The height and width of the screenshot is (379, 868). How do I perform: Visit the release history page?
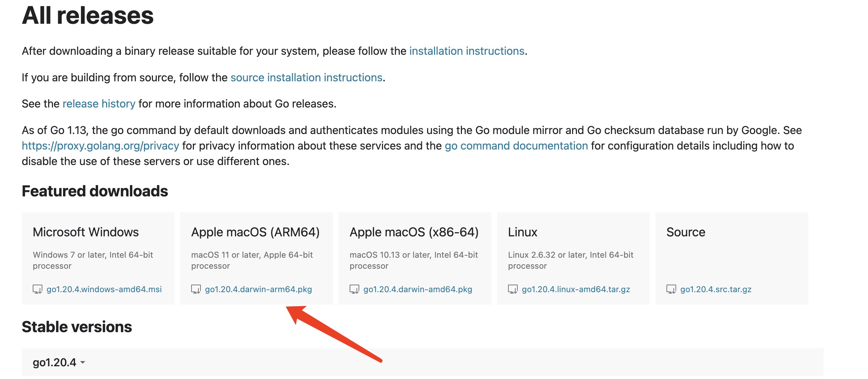(x=99, y=104)
